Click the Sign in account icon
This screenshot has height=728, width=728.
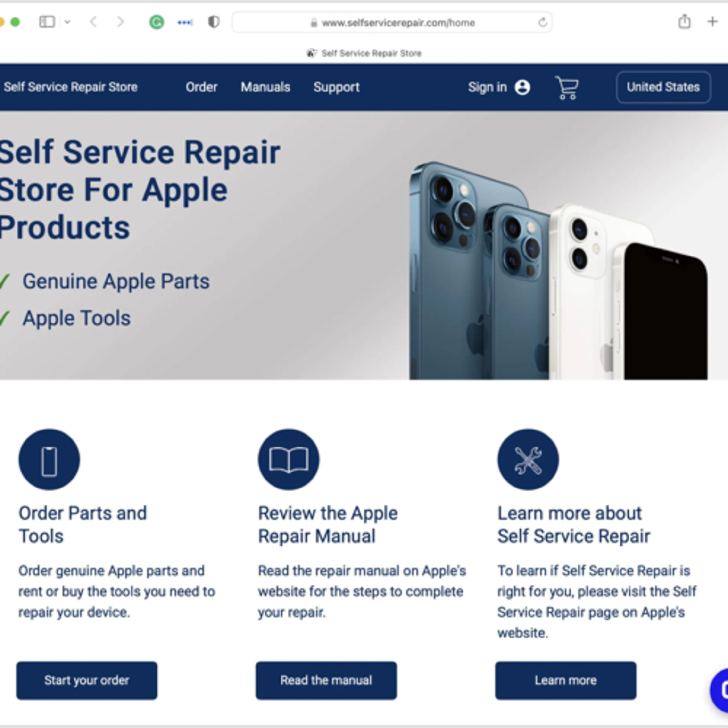(523, 87)
